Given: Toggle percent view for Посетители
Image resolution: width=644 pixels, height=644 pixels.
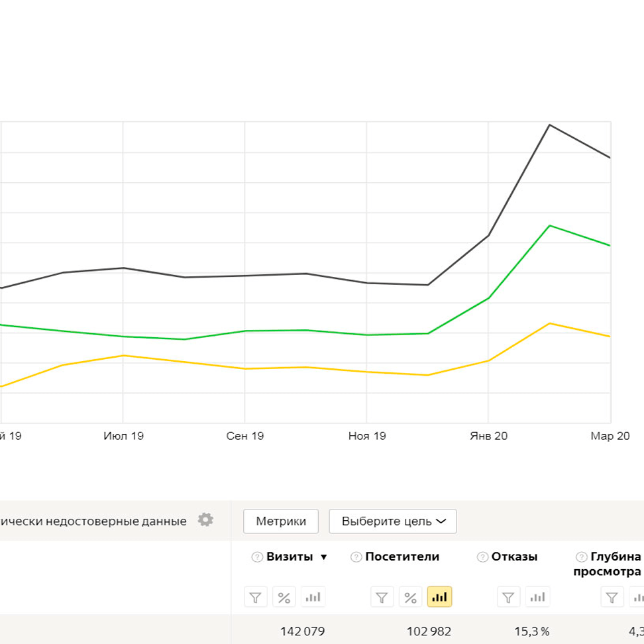Looking at the screenshot, I should click(x=410, y=597).
